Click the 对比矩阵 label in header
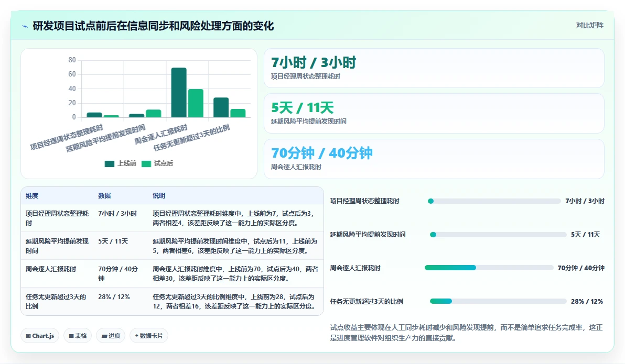Viewport: 625px width, 364px height. coord(589,26)
